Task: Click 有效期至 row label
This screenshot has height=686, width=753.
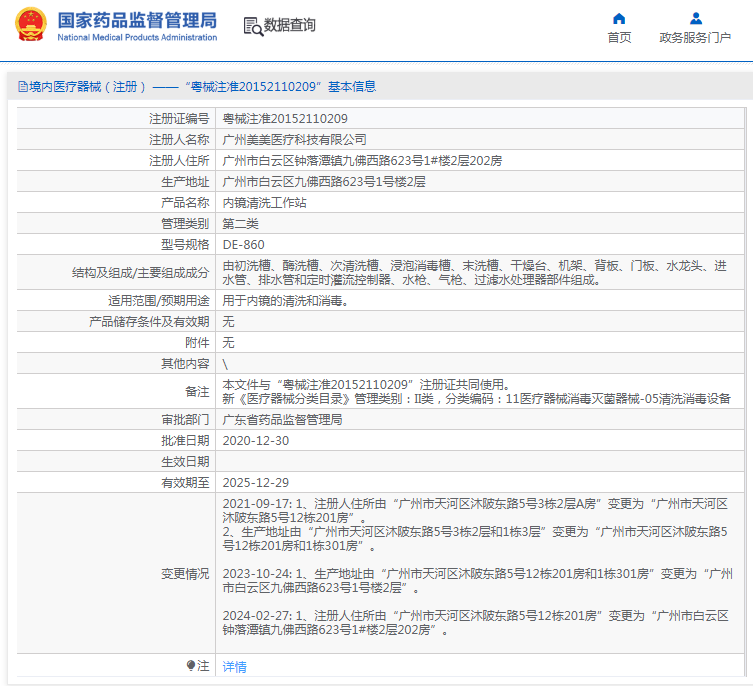Action: coord(185,483)
